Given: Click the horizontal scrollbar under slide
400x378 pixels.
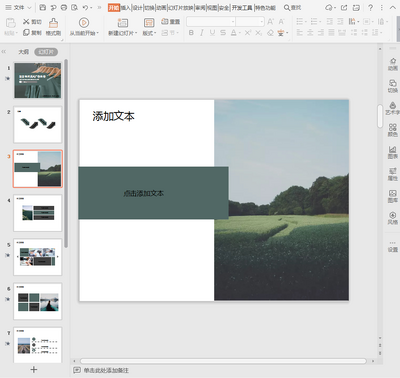Looking at the screenshot, I should point(223,361).
